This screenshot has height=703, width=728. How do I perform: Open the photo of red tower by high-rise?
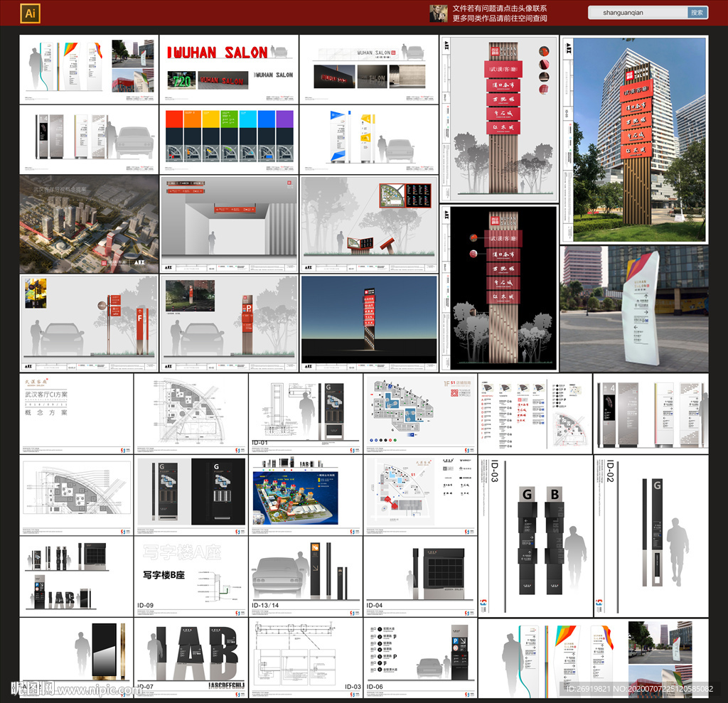634,139
